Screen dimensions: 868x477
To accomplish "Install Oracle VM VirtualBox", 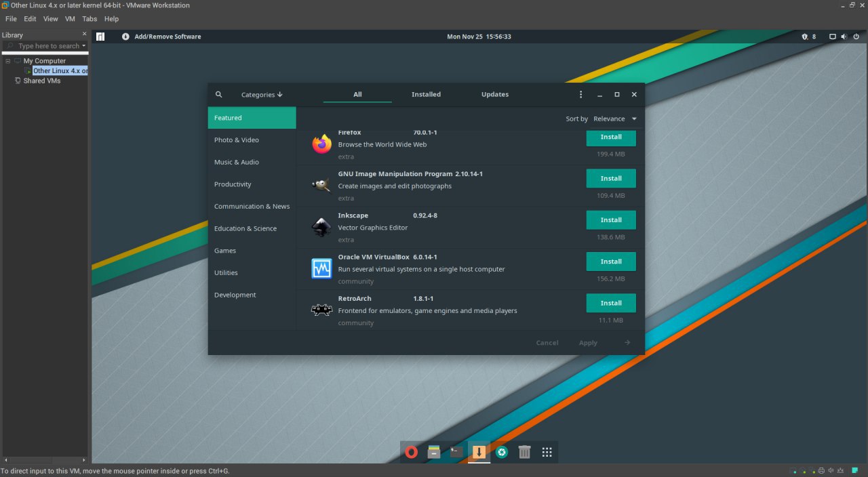I will [x=611, y=262].
